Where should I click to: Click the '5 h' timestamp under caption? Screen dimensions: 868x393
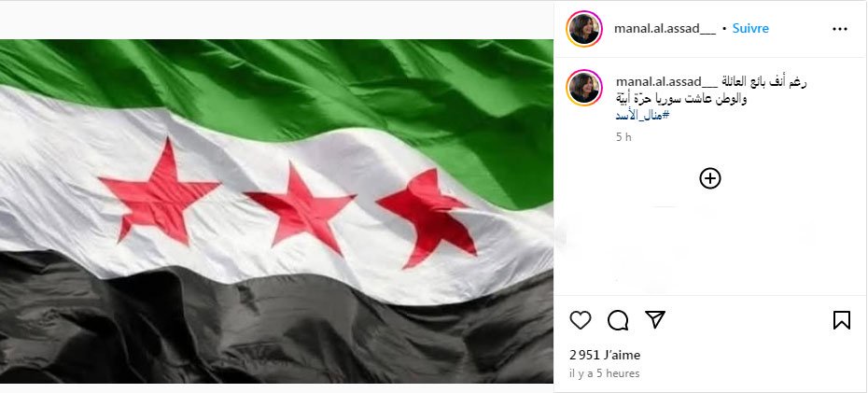click(x=623, y=136)
